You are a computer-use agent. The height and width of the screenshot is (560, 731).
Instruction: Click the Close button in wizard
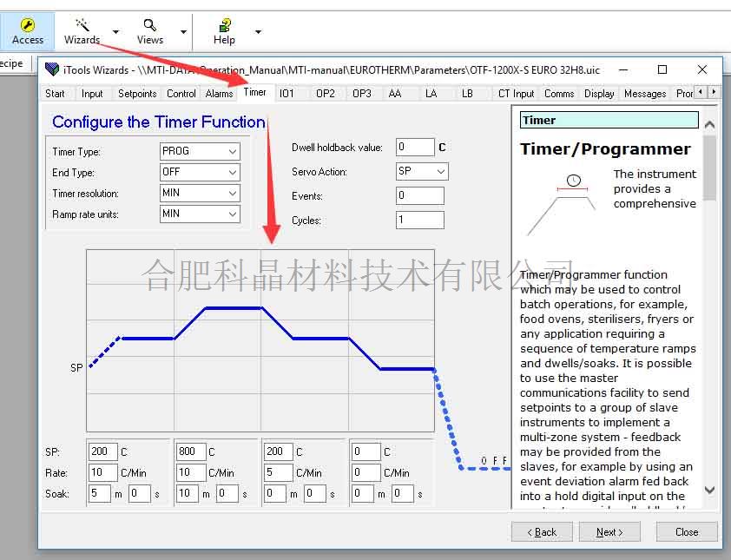tap(686, 532)
